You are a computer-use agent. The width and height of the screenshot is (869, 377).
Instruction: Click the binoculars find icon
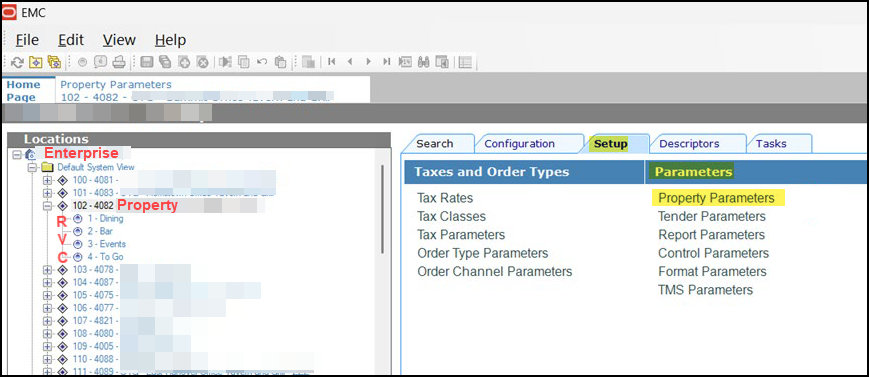(423, 62)
